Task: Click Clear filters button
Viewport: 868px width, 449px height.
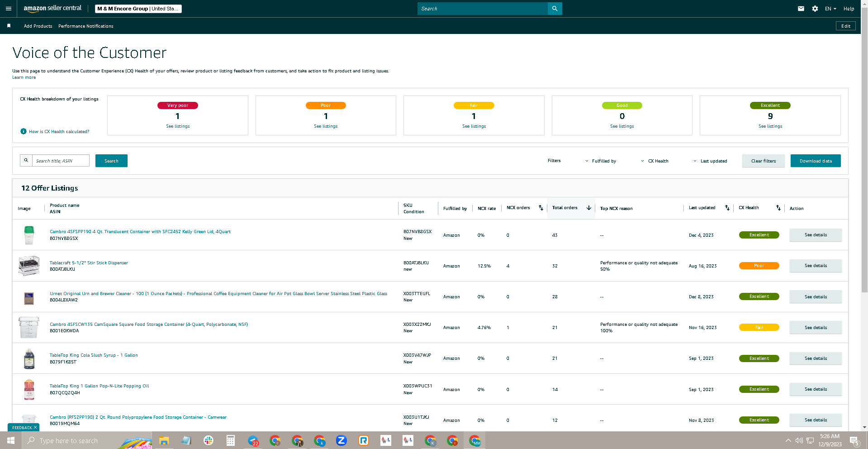Action: click(764, 161)
